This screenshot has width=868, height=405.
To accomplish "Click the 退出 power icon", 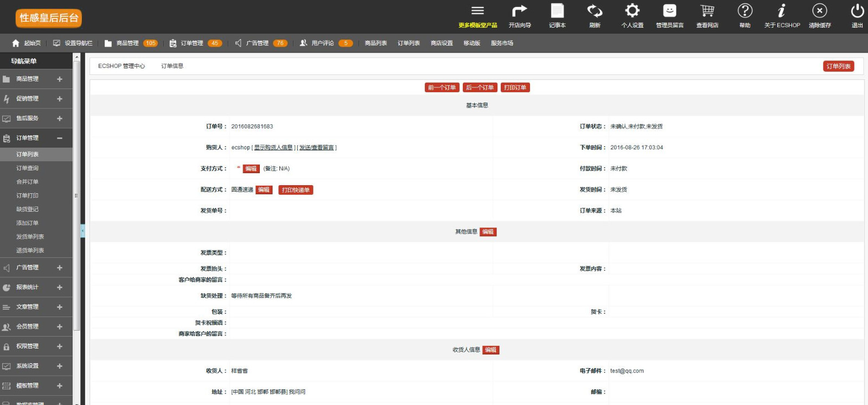I will [857, 11].
